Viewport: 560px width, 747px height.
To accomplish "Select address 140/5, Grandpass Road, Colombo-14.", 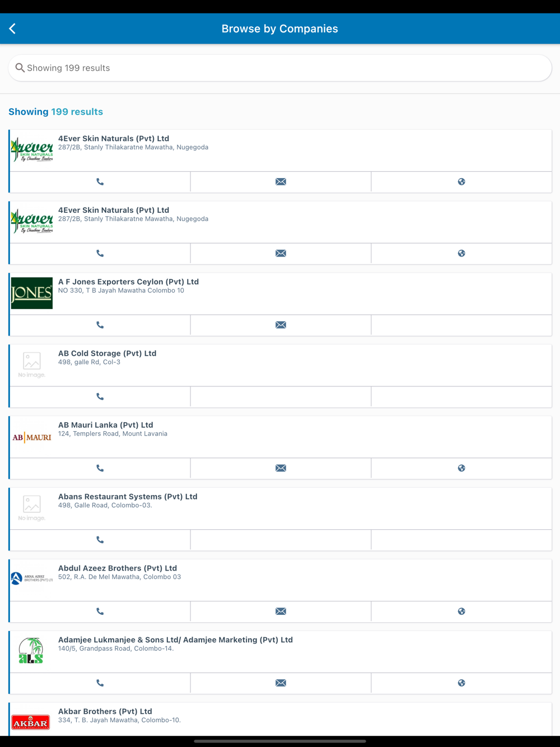I will [x=116, y=649].
